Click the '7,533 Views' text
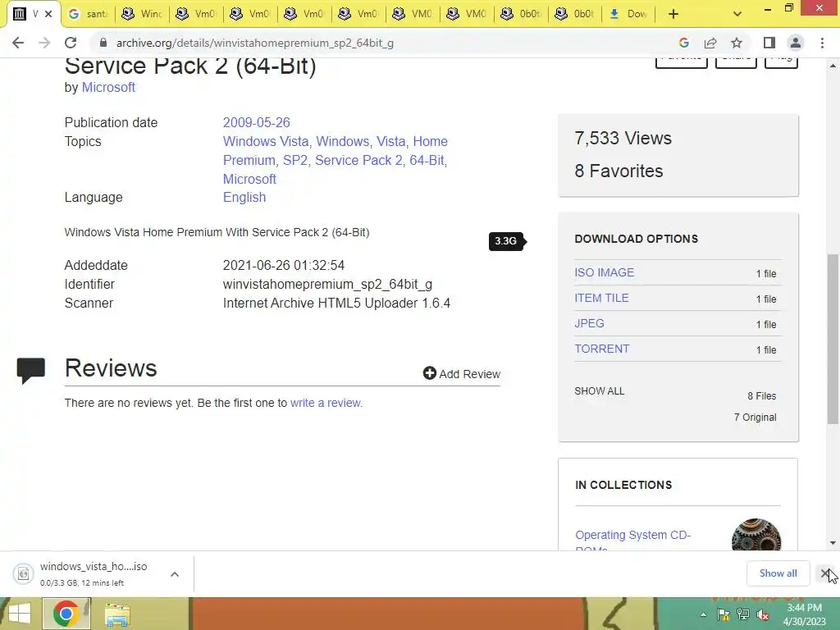 click(623, 138)
